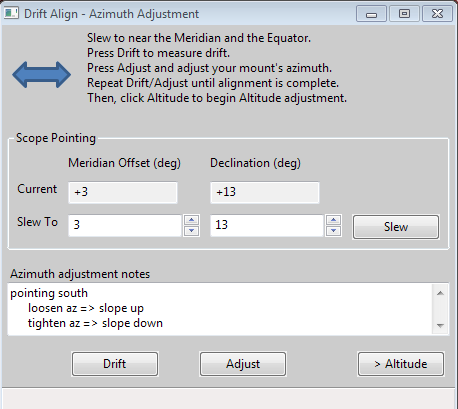Click the Drift button to measure drift
Image resolution: width=458 pixels, height=409 pixels.
click(115, 364)
